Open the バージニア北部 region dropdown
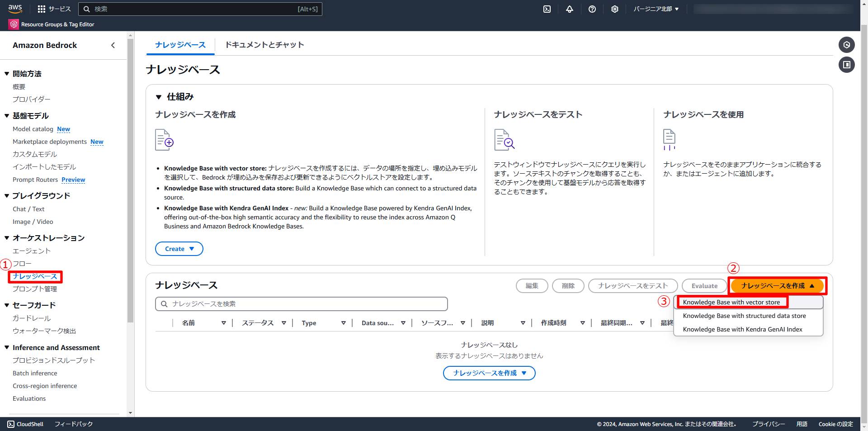868x431 pixels. click(656, 9)
